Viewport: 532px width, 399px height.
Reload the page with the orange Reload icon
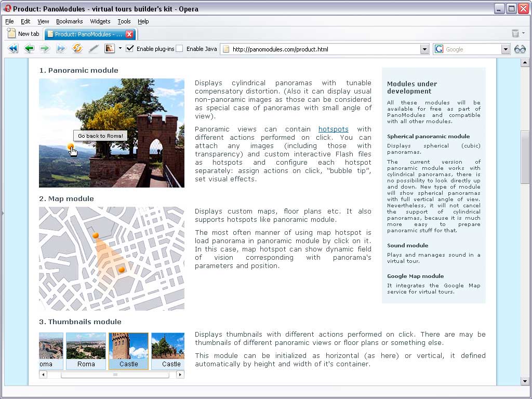click(77, 48)
